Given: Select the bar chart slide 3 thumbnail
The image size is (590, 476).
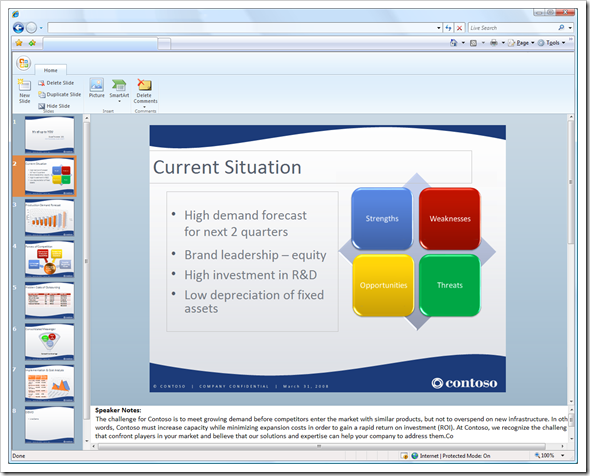Looking at the screenshot, I should (50, 217).
